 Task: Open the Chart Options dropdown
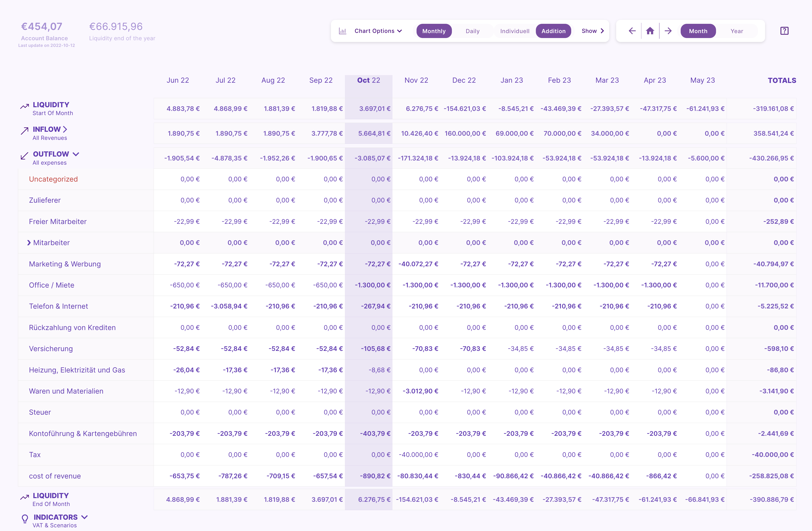[x=378, y=31]
